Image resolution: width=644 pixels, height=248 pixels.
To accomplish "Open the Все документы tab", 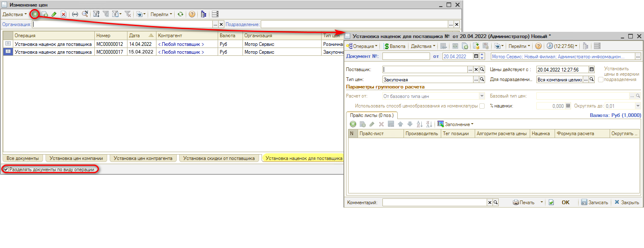I will [23, 158].
